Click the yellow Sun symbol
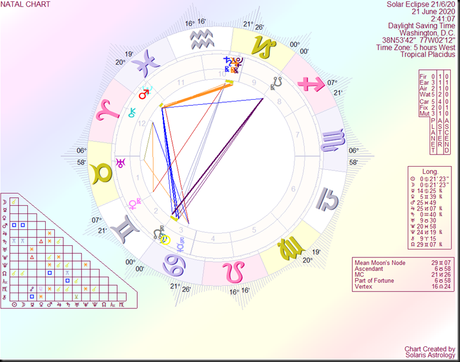460x362 pixels. (165, 240)
